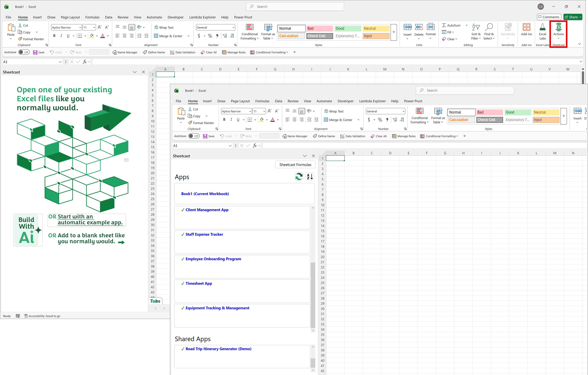
Task: Click the Search box in the title bar
Action: (x=295, y=7)
